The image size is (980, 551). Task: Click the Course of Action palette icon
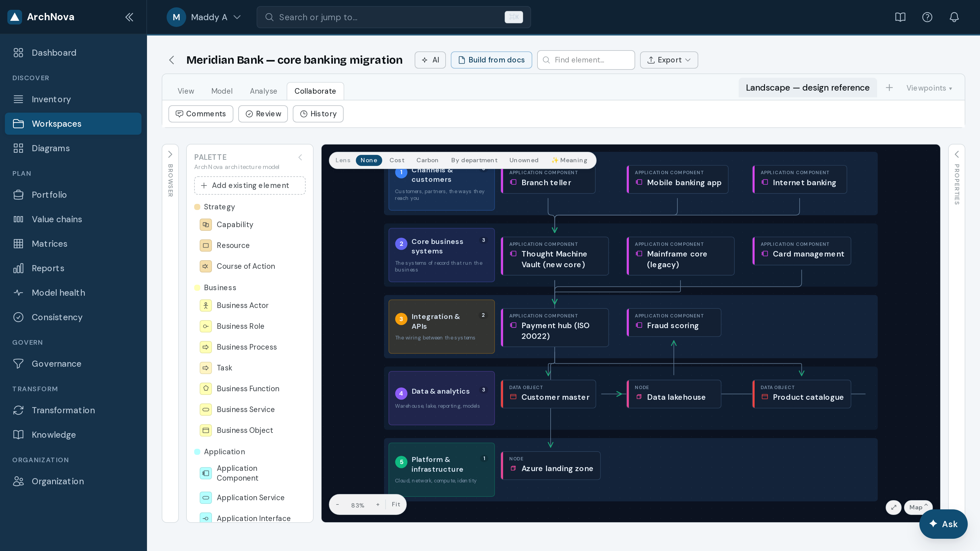(206, 266)
